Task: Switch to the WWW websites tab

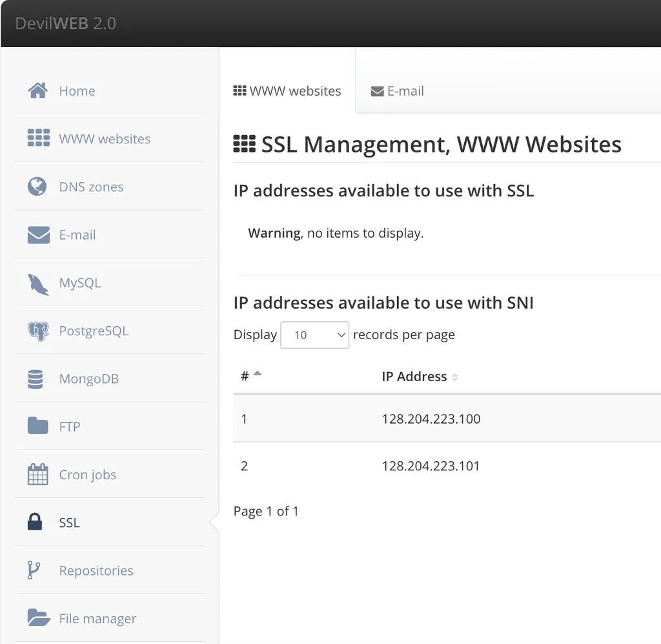Action: [287, 91]
